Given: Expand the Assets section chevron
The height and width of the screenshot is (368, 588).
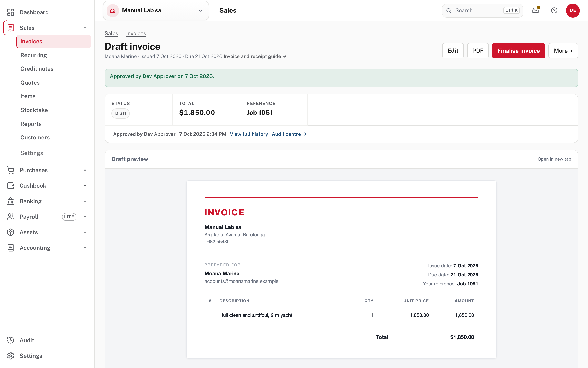Looking at the screenshot, I should [x=85, y=232].
